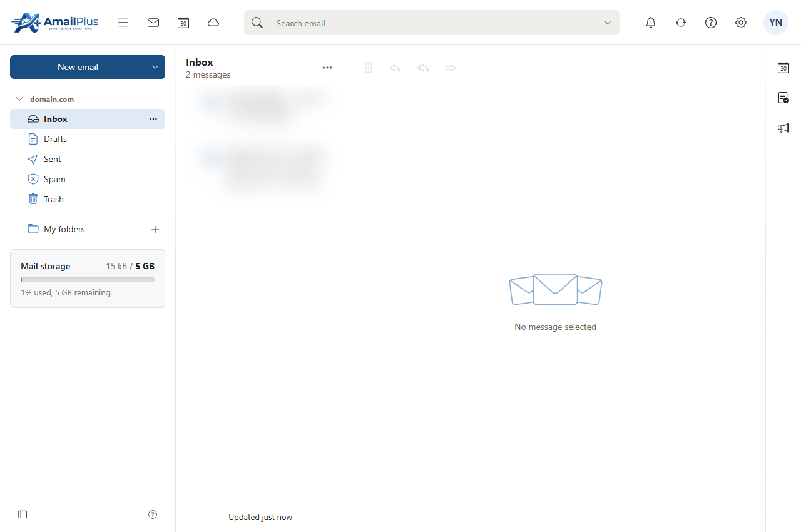Open calendar panel in right sidebar
Screen dimensions: 801x532
[x=783, y=68]
